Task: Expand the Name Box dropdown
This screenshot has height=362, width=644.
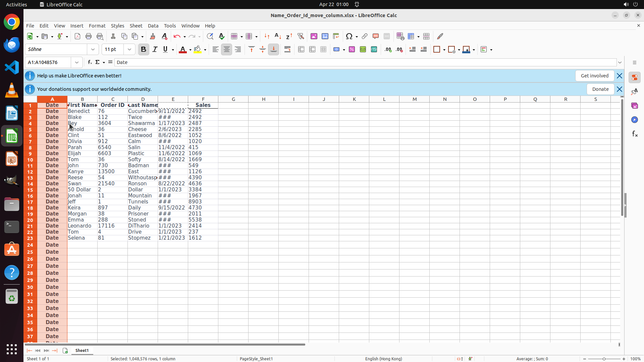Action: 77,62
